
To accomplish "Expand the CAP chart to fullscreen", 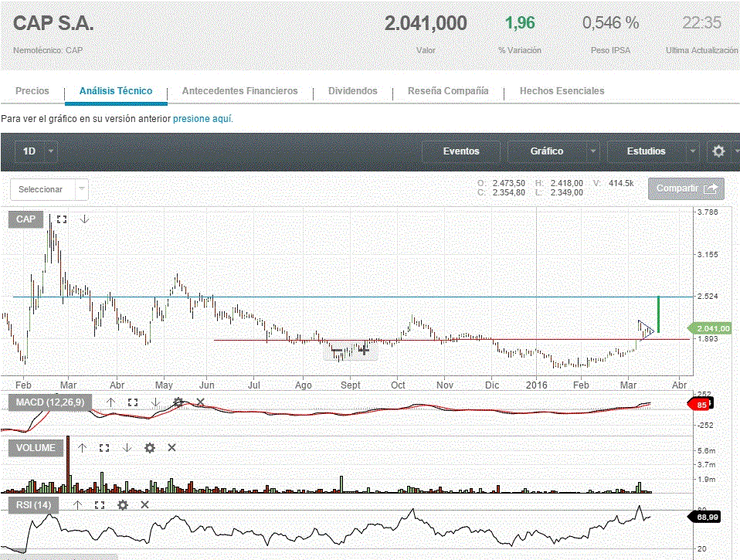I will 62,219.
